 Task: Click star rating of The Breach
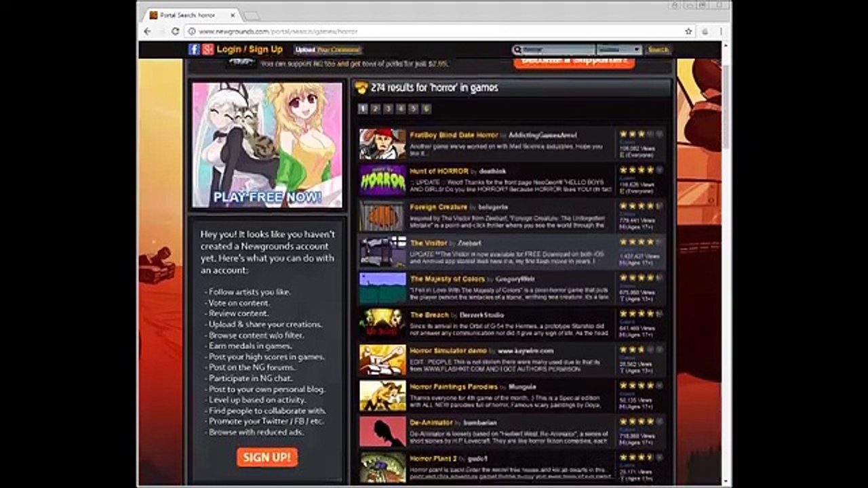click(641, 313)
